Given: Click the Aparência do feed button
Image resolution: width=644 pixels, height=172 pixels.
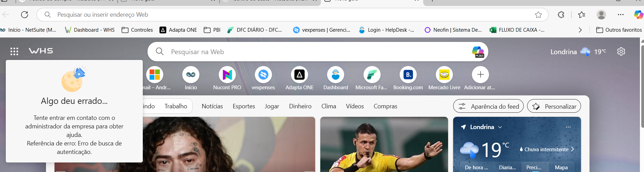Looking at the screenshot, I should click(x=489, y=106).
